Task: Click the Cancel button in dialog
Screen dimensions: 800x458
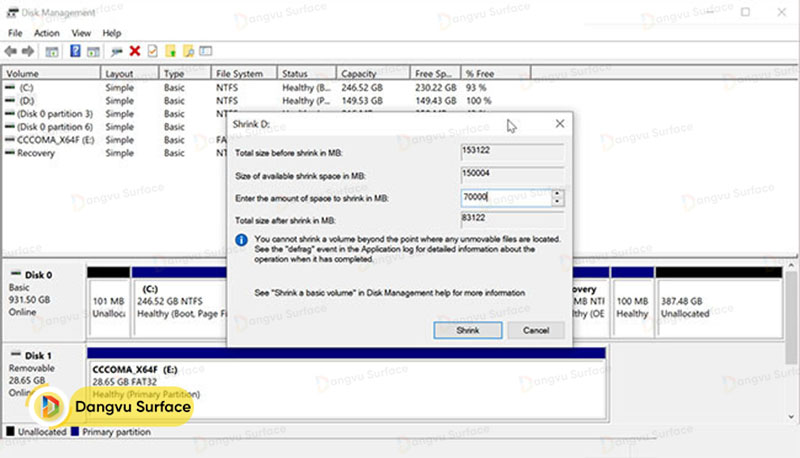Action: (536, 330)
